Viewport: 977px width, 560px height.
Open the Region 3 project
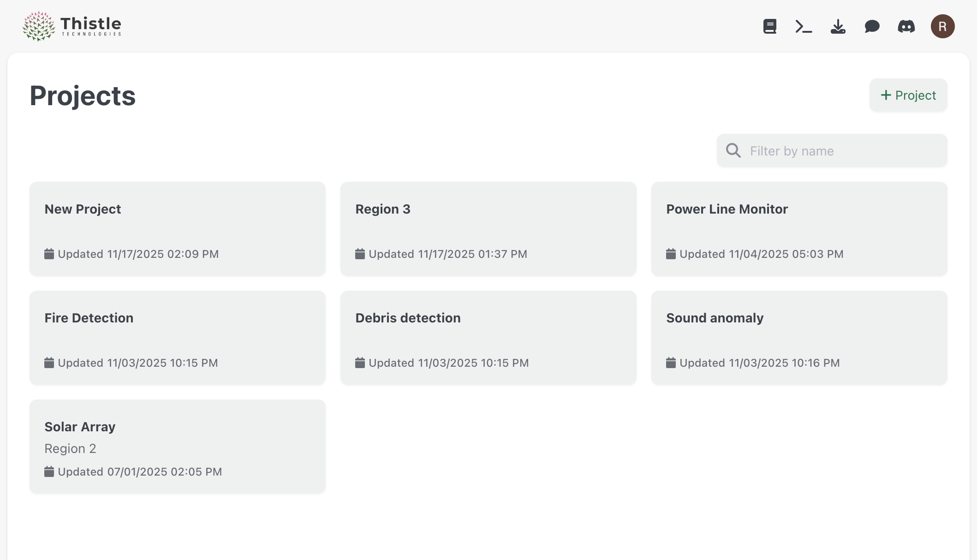pyautogui.click(x=488, y=229)
